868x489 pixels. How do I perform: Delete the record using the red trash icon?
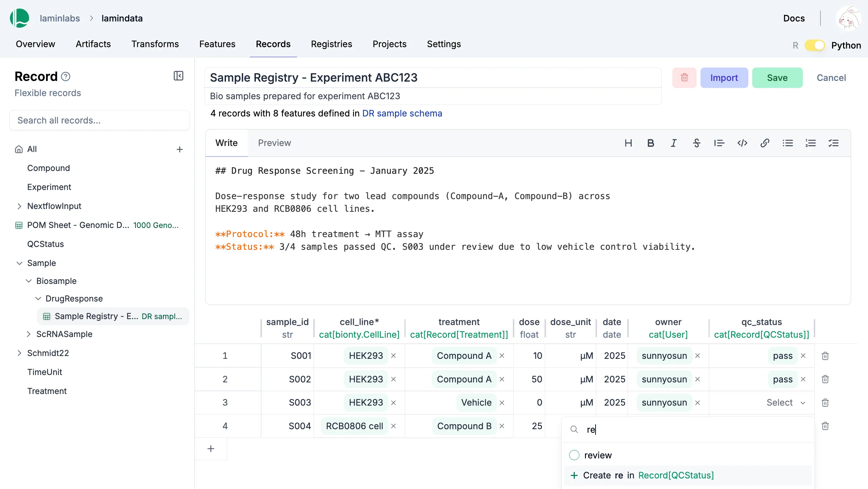tap(684, 77)
